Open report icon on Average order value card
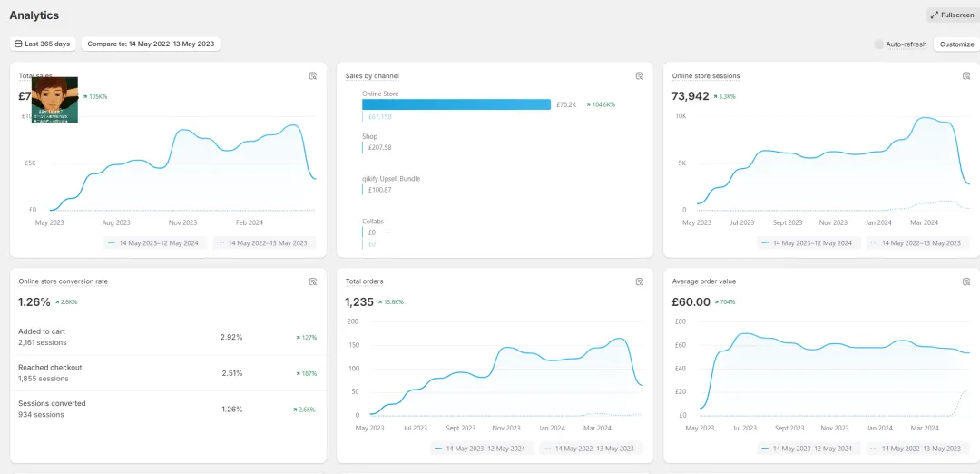The width and height of the screenshot is (980, 474). [x=966, y=281]
